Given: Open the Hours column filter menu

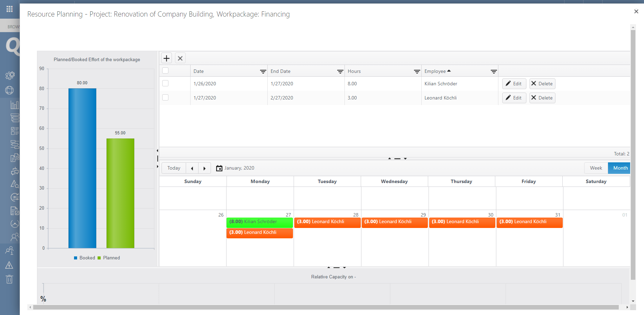Looking at the screenshot, I should pyautogui.click(x=417, y=71).
